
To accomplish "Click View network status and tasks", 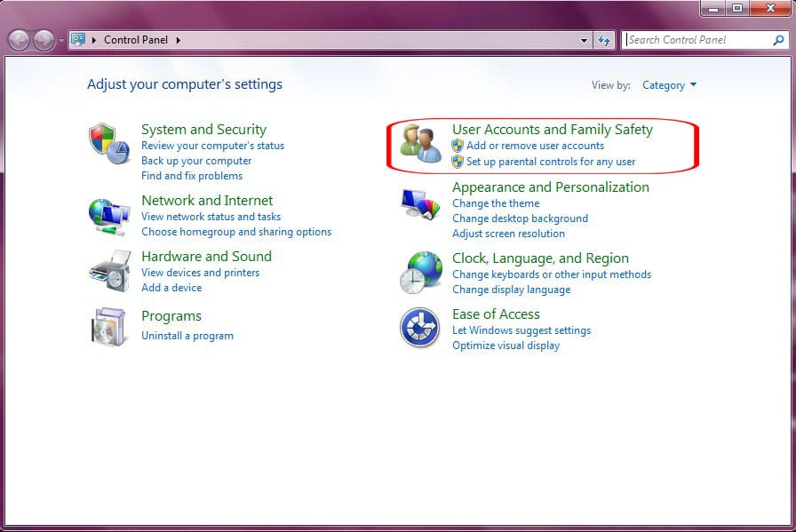I will [x=211, y=217].
